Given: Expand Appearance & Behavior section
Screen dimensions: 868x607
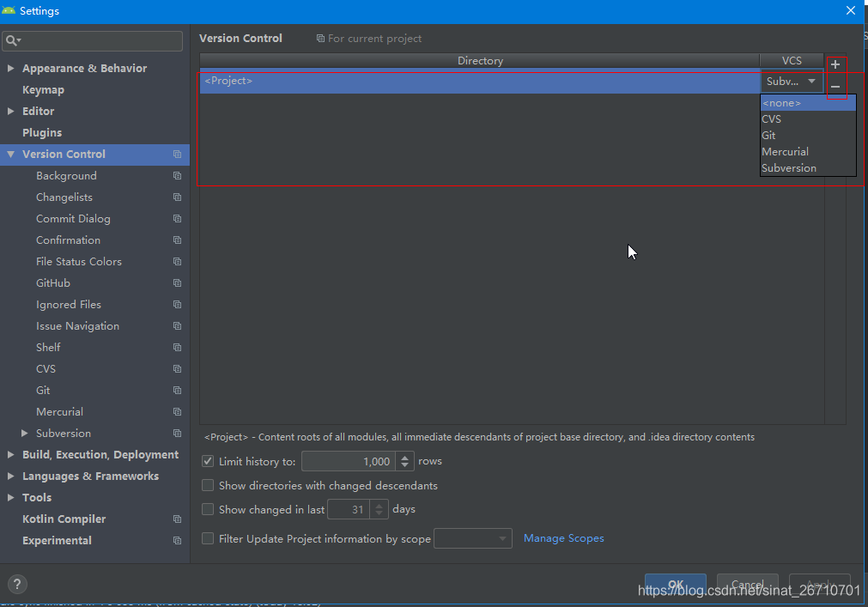Looking at the screenshot, I should pos(10,68).
